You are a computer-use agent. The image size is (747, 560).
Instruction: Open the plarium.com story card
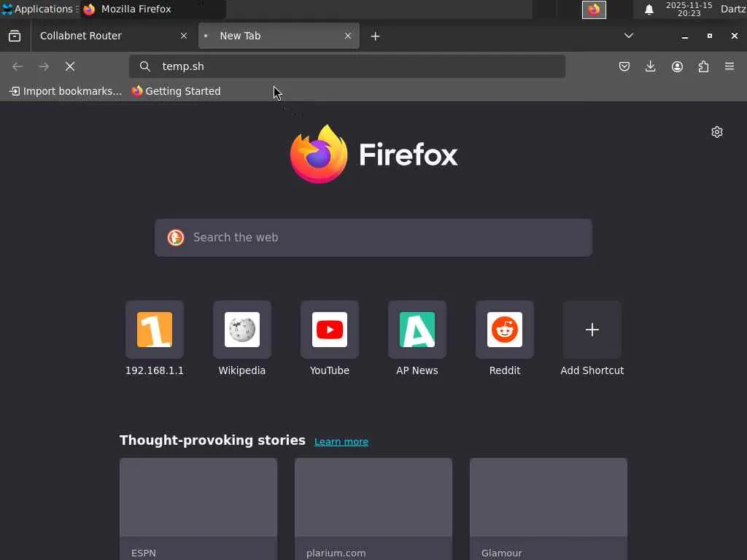pyautogui.click(x=373, y=508)
